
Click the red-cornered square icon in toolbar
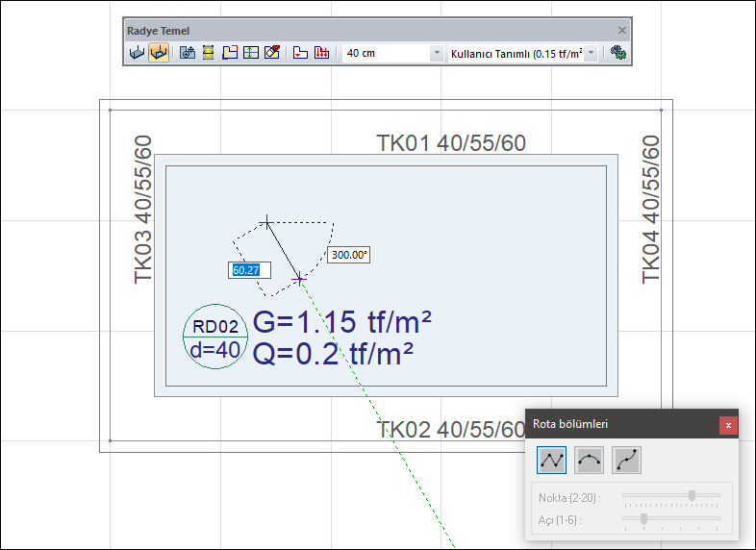[x=230, y=54]
